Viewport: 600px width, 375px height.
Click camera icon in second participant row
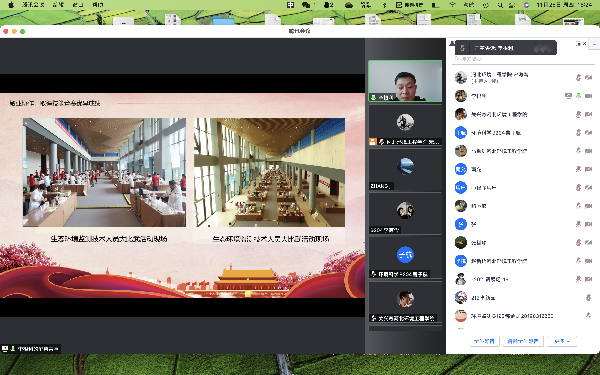click(x=589, y=96)
